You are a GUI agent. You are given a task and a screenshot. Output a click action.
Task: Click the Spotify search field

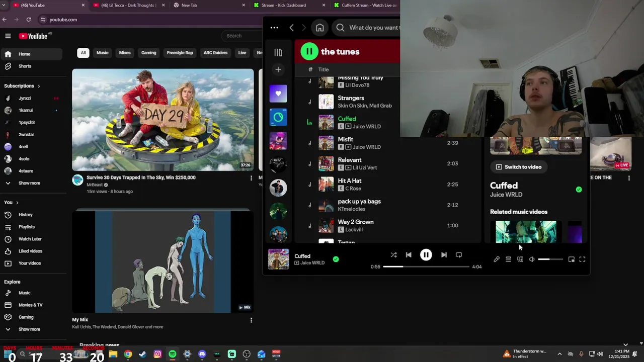(x=365, y=28)
